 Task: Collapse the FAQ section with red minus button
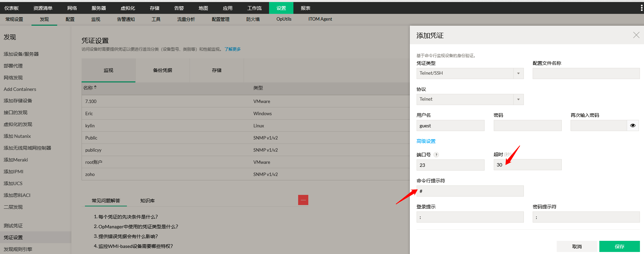tap(303, 200)
